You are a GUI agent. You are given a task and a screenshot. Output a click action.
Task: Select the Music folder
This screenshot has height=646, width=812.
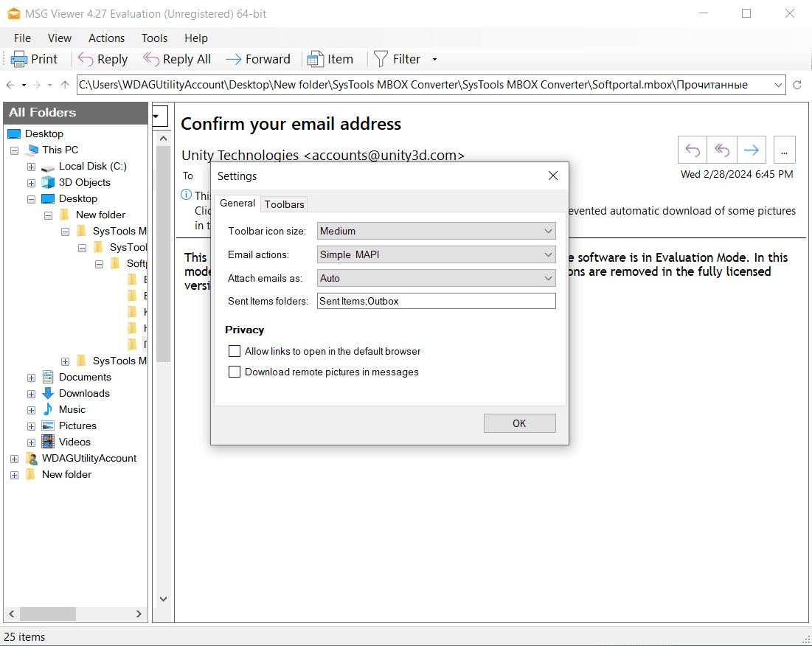[72, 410]
